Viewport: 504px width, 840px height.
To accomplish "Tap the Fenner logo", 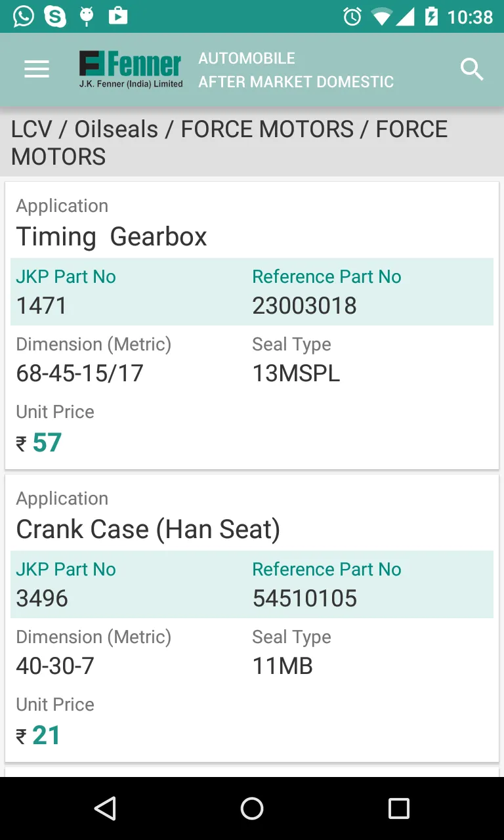I will (x=131, y=70).
